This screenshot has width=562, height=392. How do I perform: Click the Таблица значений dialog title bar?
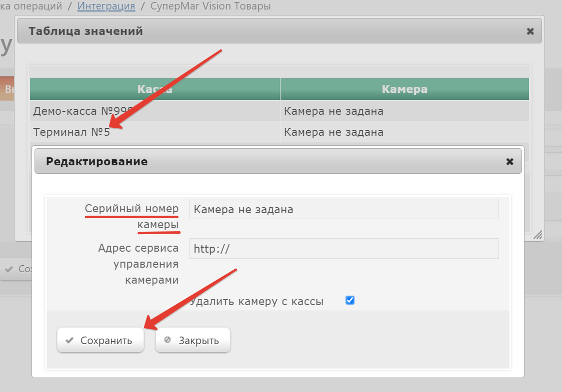[x=250, y=31]
